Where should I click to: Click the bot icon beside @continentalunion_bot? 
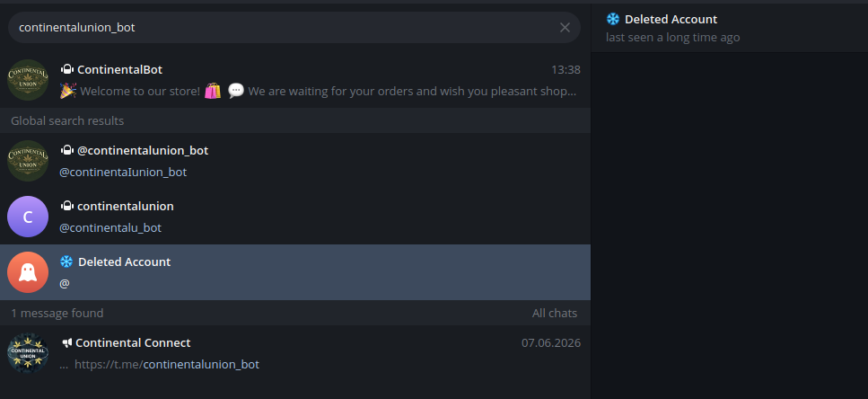click(x=67, y=150)
